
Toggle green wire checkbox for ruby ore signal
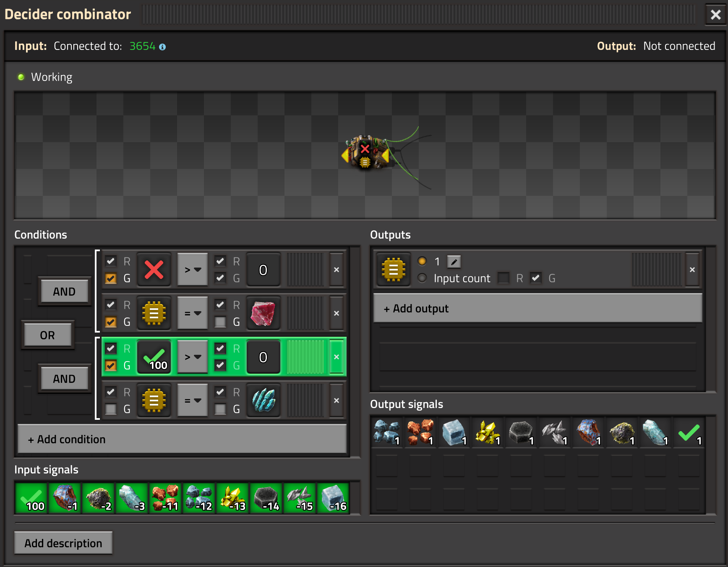[x=220, y=322]
